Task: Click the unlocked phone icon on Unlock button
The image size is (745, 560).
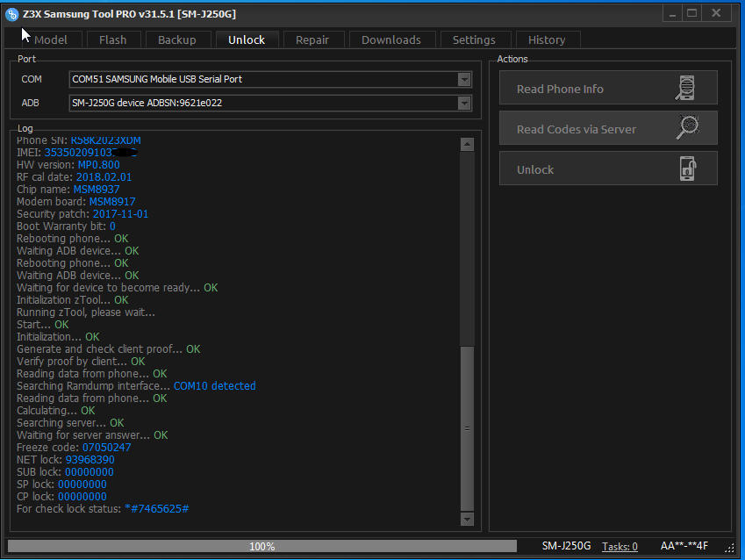Action: tap(687, 169)
